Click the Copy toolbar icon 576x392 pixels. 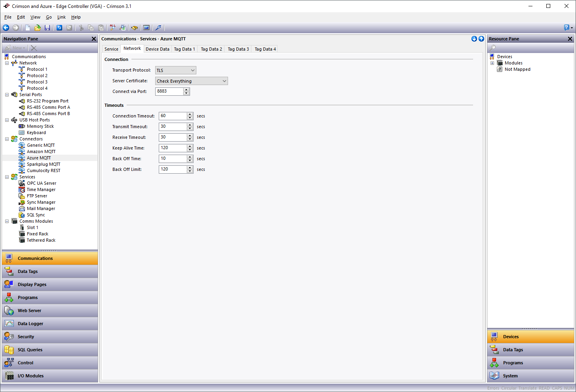91,28
